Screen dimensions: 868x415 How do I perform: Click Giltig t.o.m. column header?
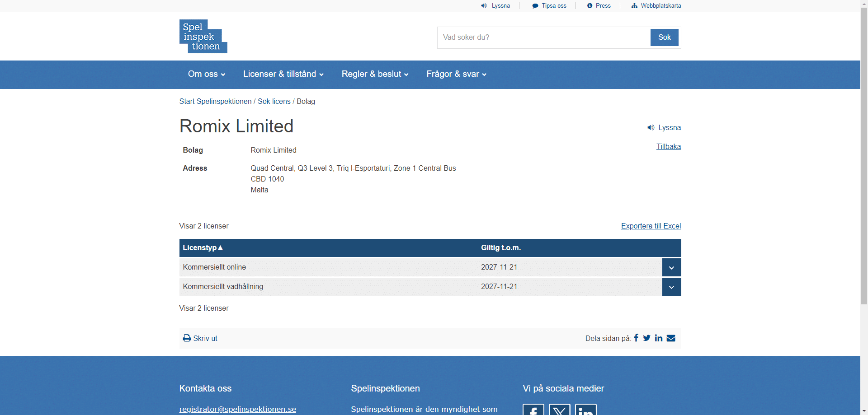click(501, 248)
